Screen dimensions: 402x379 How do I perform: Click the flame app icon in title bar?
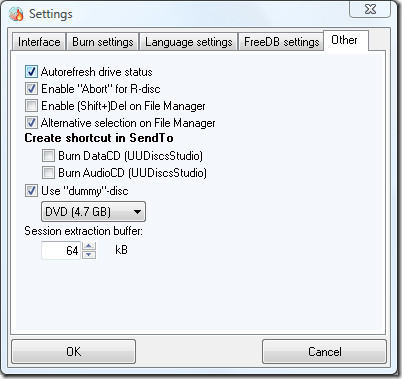point(16,14)
